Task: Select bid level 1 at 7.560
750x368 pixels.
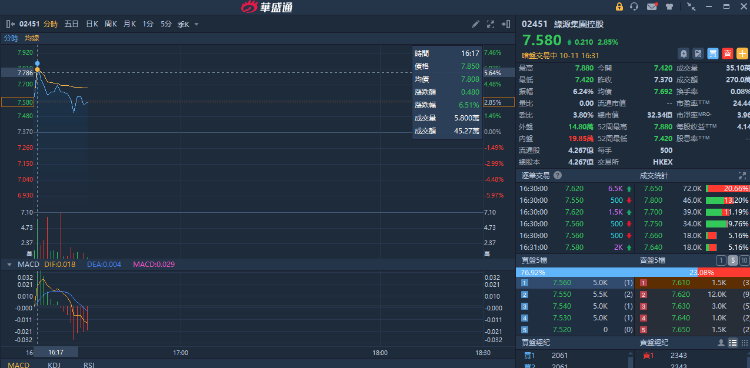Action: (575, 283)
